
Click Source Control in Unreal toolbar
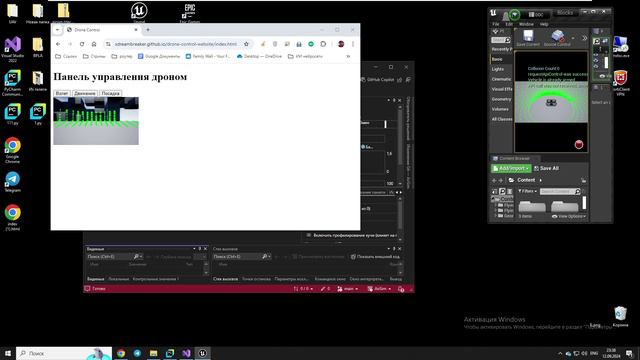coord(557,38)
